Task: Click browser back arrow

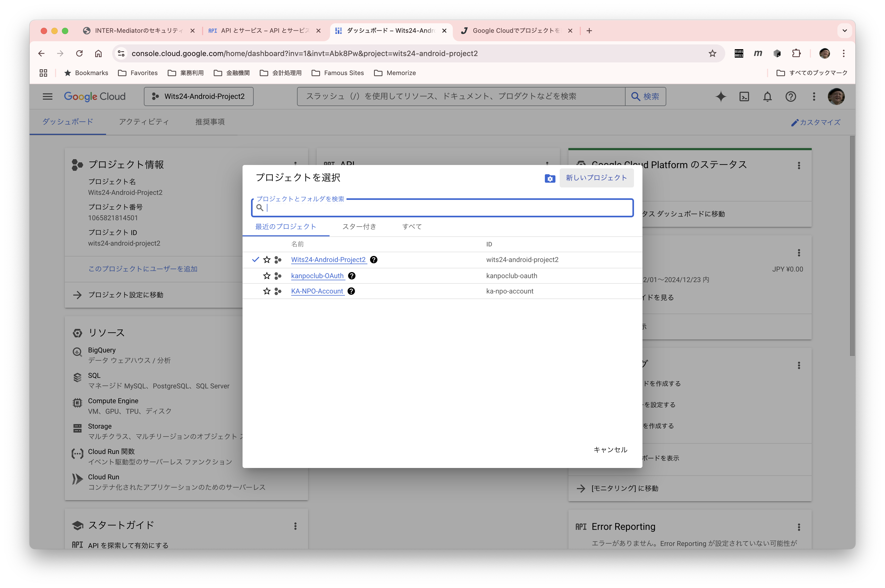Action: pos(41,53)
